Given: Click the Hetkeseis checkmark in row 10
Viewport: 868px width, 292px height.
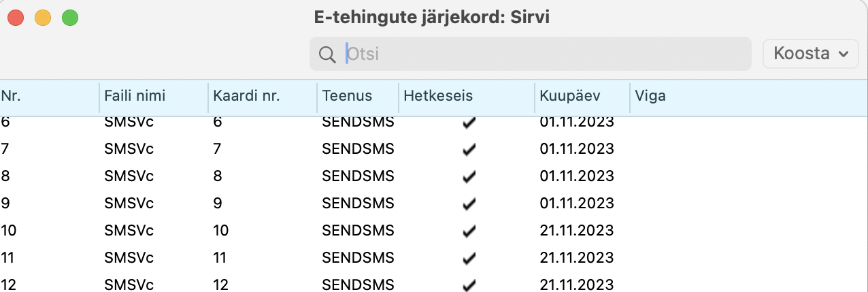Looking at the screenshot, I should point(468,231).
